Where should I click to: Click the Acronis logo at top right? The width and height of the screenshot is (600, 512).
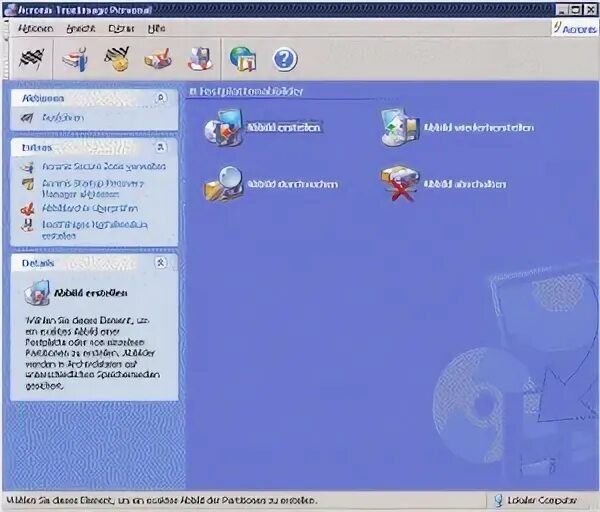pos(574,28)
